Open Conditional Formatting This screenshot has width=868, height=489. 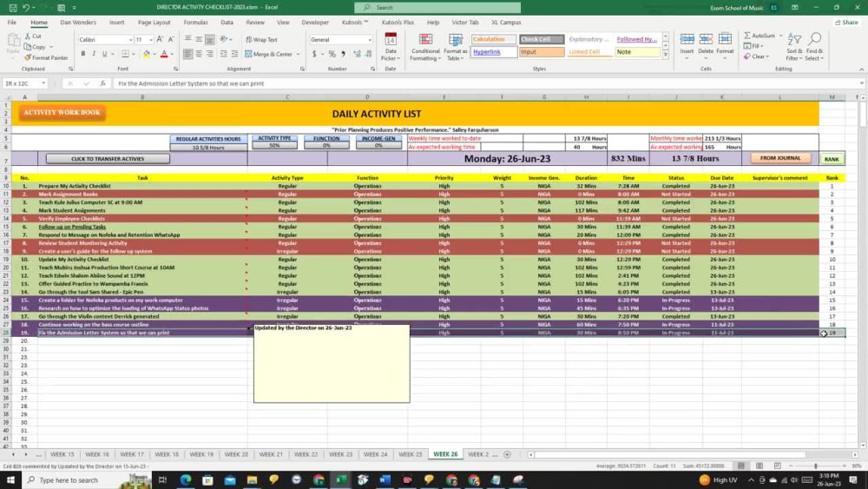tap(425, 47)
